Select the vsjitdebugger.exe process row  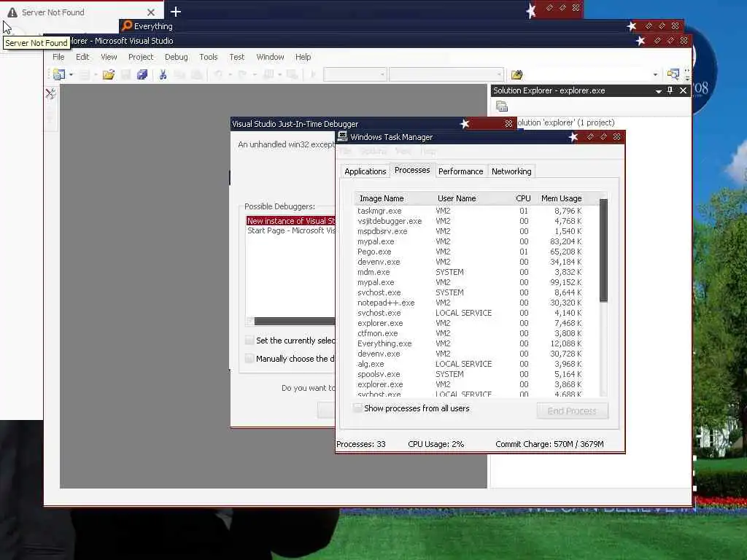[x=469, y=221]
